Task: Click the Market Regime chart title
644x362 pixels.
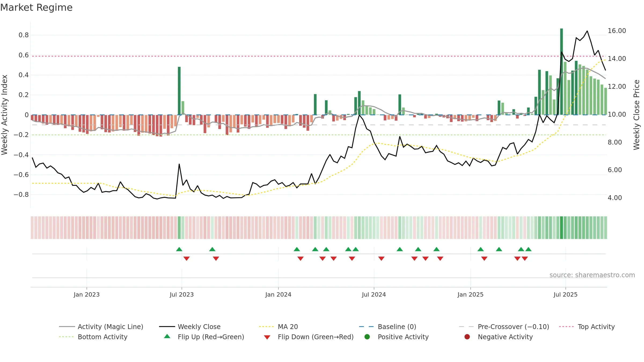Action: tap(36, 8)
